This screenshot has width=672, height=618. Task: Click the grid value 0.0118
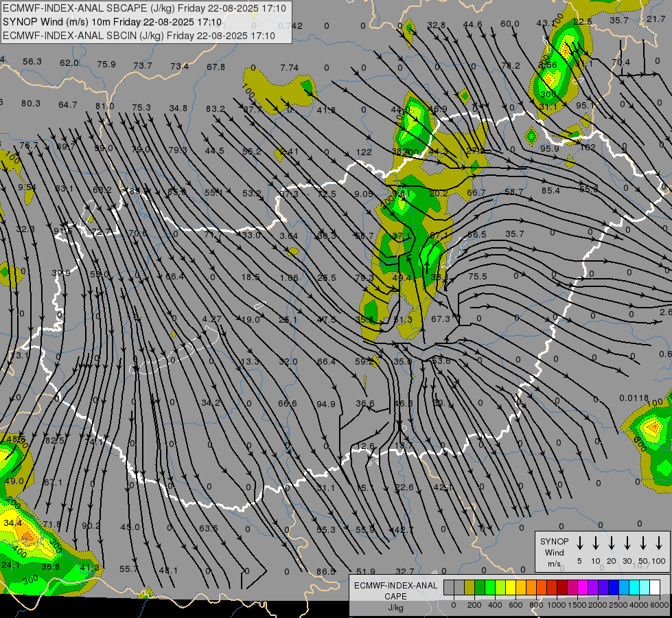[x=634, y=398]
